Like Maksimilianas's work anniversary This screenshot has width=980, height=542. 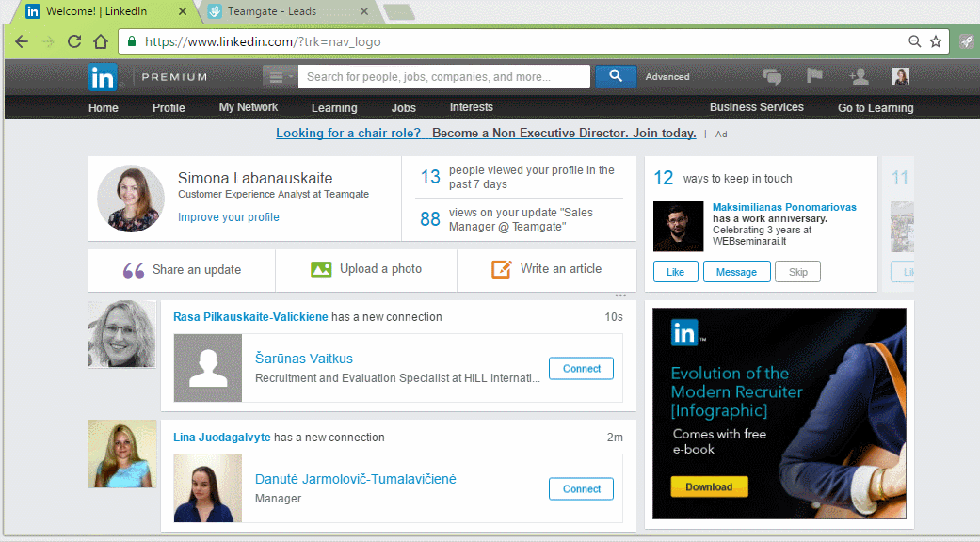point(676,272)
